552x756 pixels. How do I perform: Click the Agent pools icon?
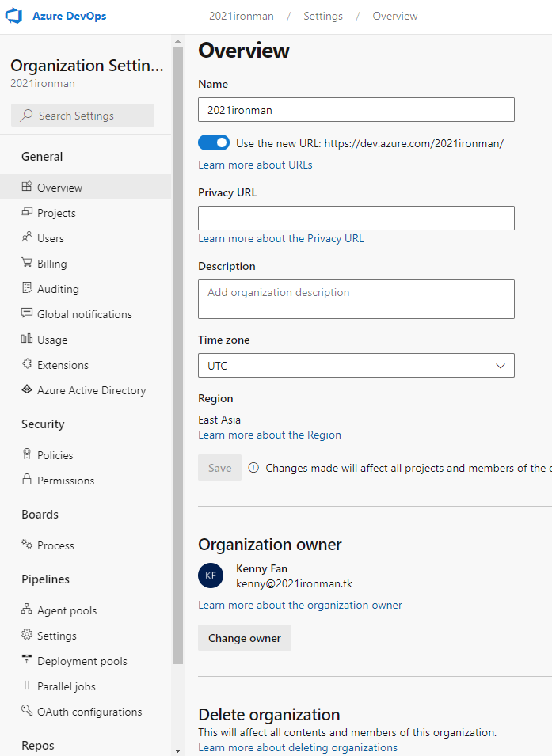(27, 610)
